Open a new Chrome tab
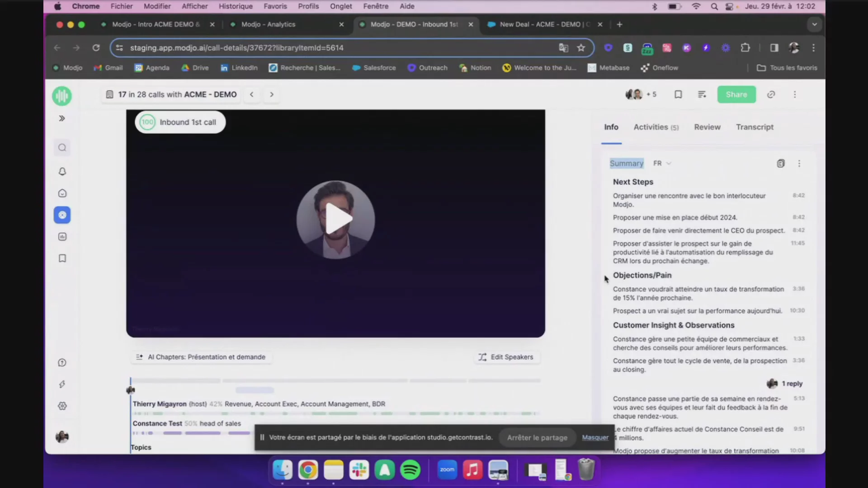Screen dimensions: 868x488 tap(619, 24)
